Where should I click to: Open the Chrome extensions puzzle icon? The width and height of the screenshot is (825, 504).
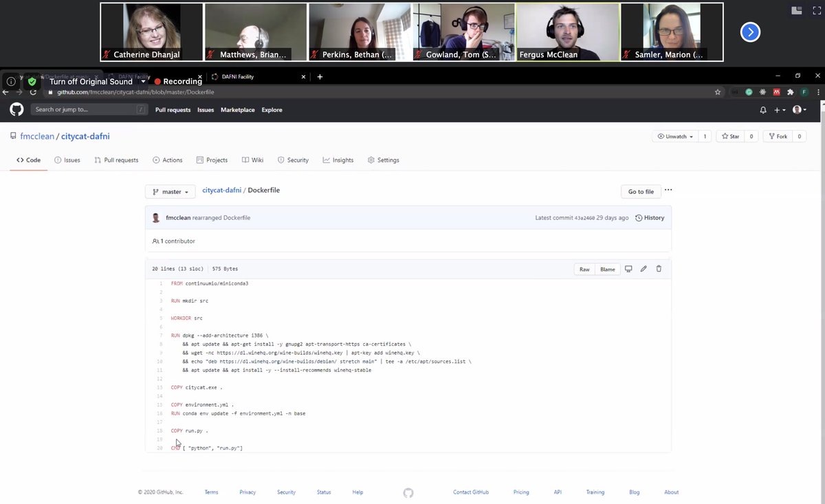tap(791, 92)
